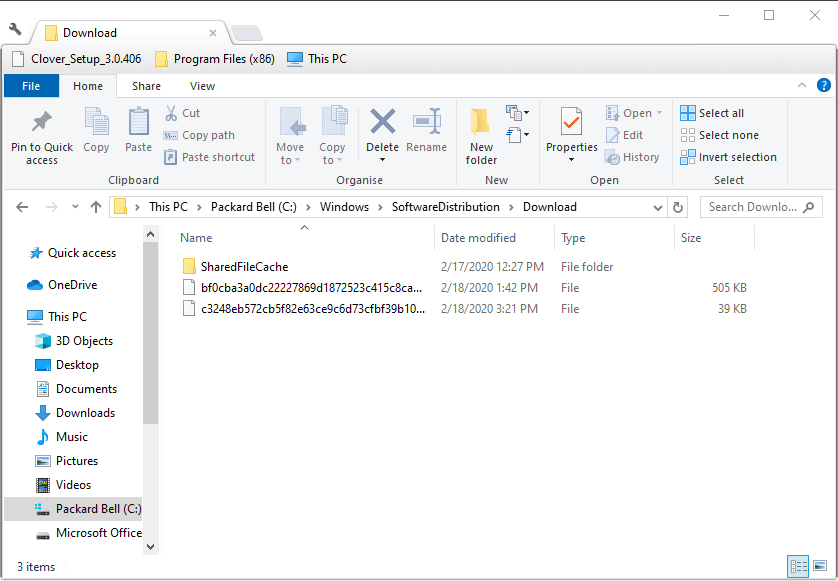Go forward with the arrow
This screenshot has height=581, width=838.
tap(51, 207)
